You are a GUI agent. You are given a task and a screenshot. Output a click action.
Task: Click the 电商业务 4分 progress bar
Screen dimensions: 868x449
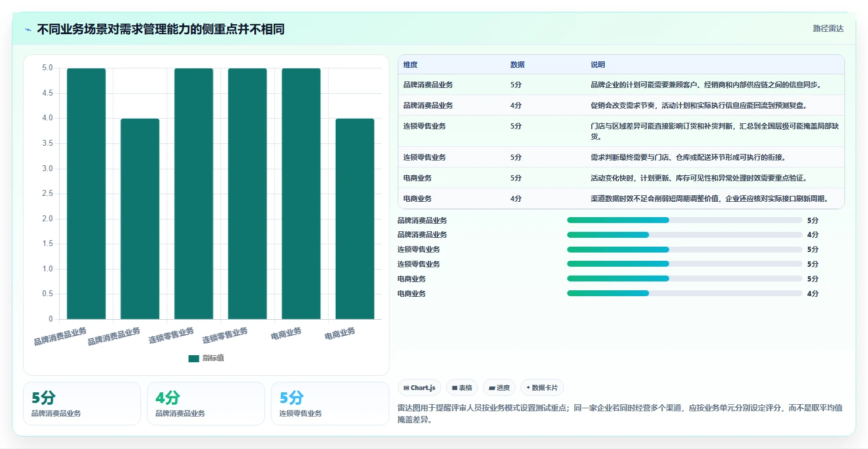[684, 293]
